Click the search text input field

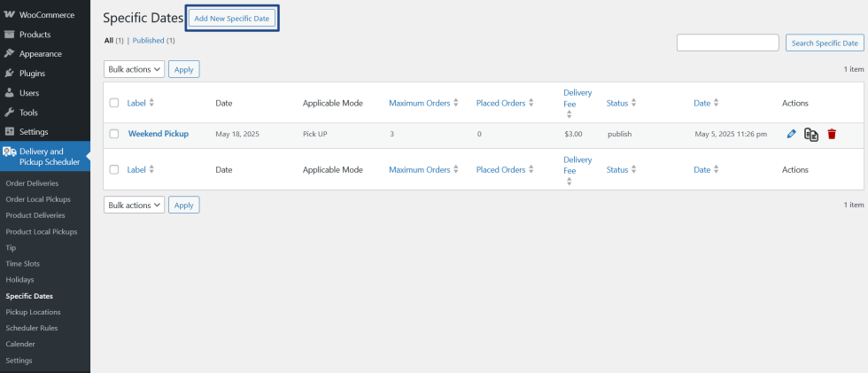pyautogui.click(x=727, y=43)
